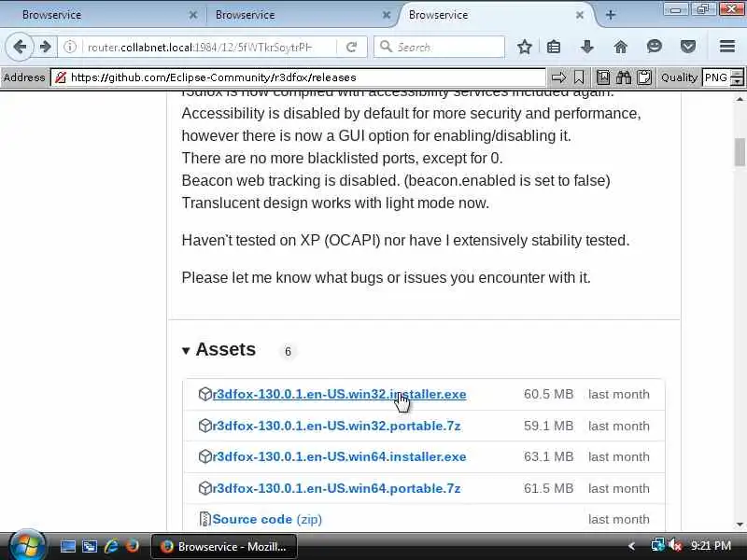Screen dimensions: 747x560
Task: Click last month beside Source code (zip)
Action: [x=619, y=519]
